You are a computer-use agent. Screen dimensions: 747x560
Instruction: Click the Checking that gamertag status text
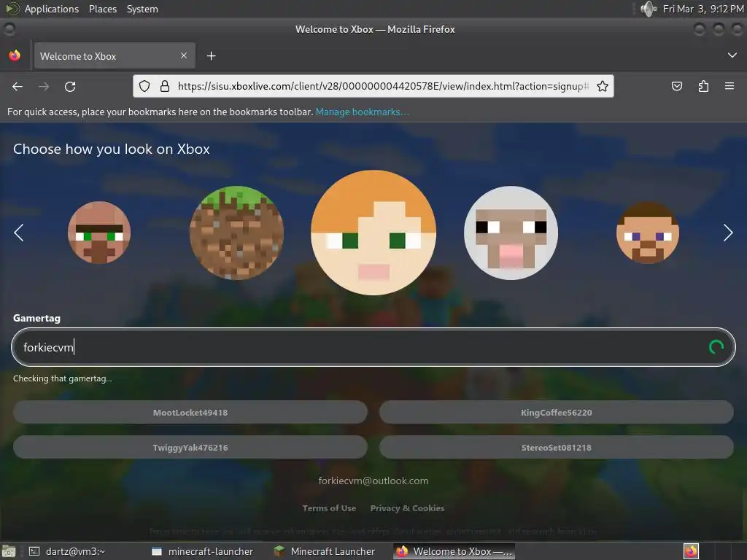pyautogui.click(x=63, y=378)
